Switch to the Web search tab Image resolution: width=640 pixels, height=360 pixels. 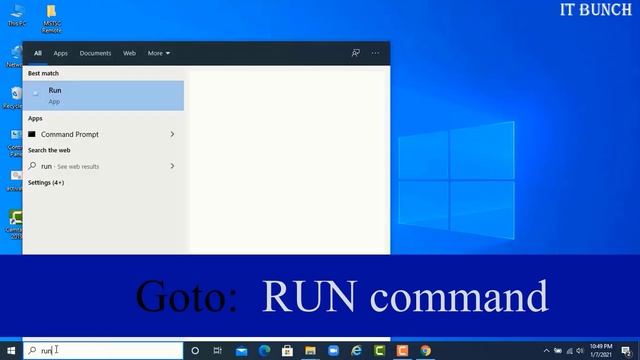(x=129, y=53)
